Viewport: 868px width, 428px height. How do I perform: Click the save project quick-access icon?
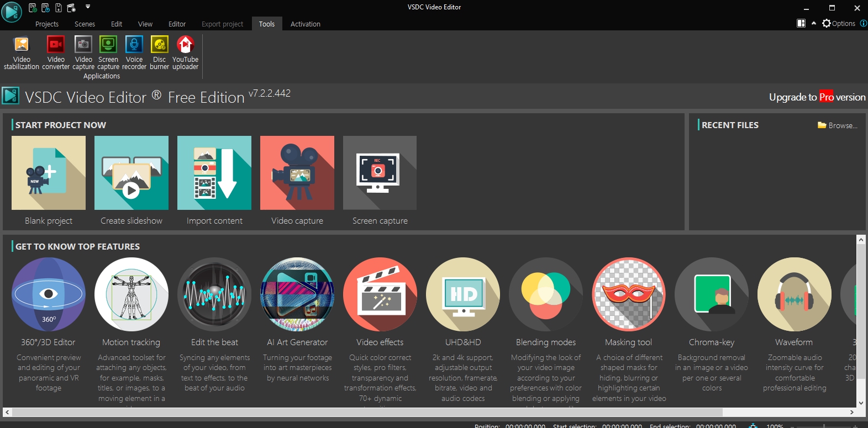tap(59, 8)
